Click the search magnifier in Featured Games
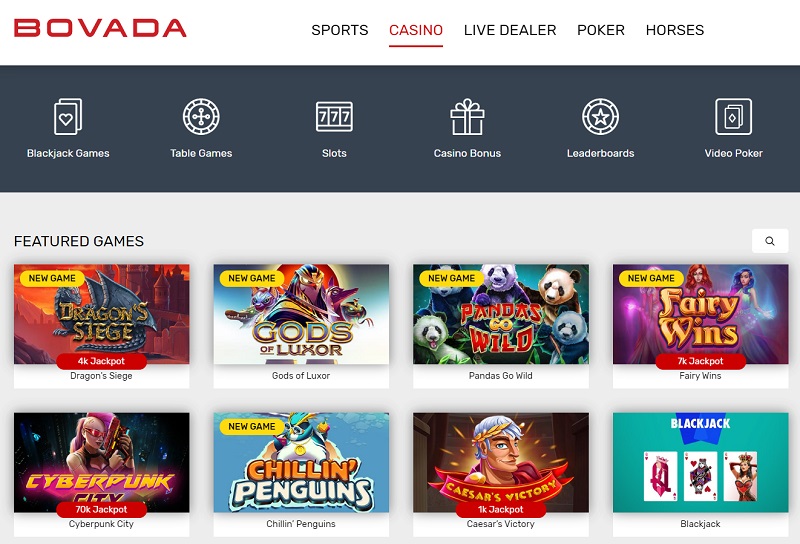This screenshot has height=544, width=800. [x=770, y=241]
